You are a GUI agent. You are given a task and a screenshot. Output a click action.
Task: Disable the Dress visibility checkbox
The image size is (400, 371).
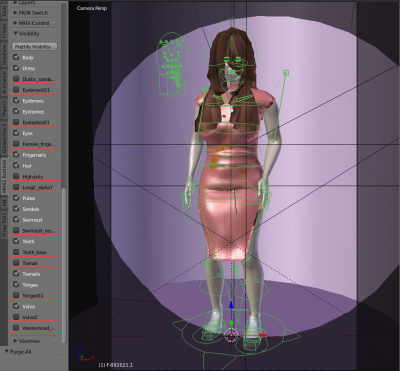(x=16, y=68)
